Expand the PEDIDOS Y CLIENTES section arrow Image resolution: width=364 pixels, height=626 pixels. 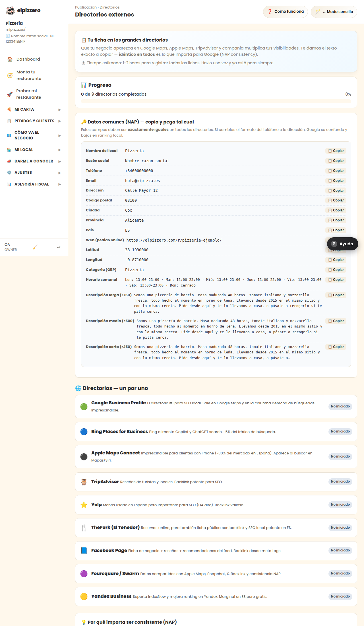pyautogui.click(x=60, y=121)
